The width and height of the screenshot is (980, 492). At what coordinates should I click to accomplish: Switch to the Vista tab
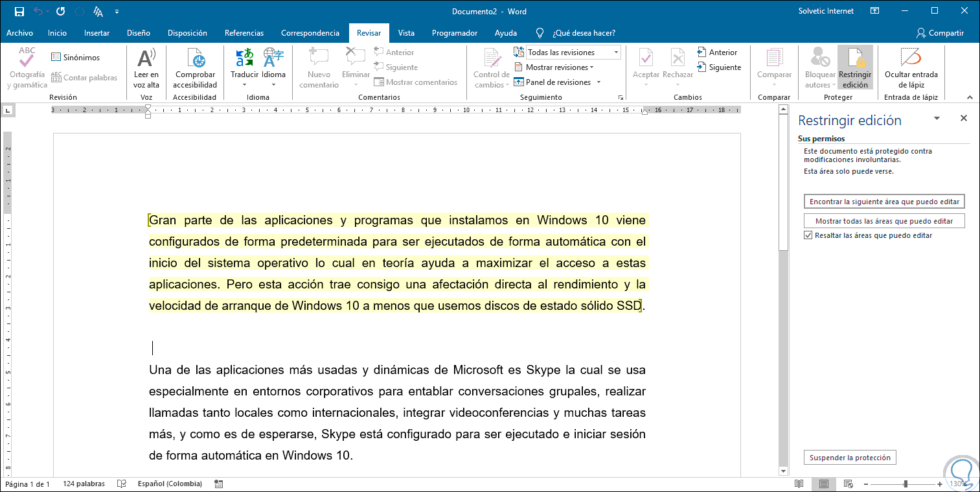[406, 32]
